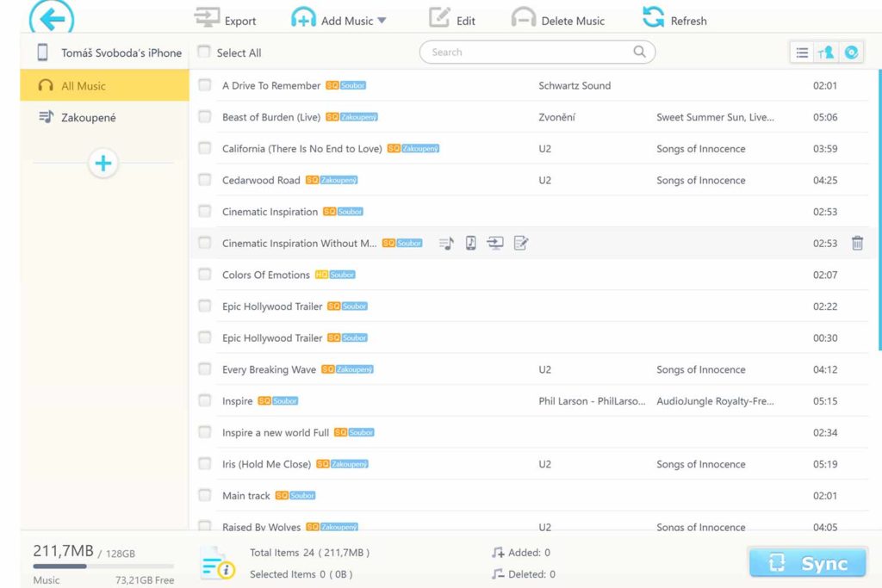This screenshot has height=588, width=882.
Task: Click the iPhone device icon
Action: click(x=42, y=53)
